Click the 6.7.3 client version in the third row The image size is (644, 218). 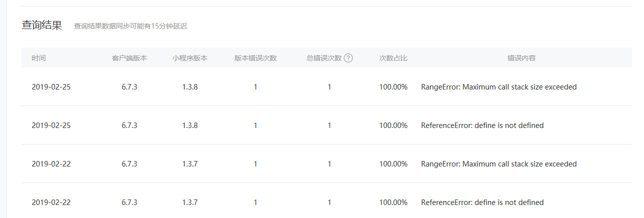coord(129,164)
